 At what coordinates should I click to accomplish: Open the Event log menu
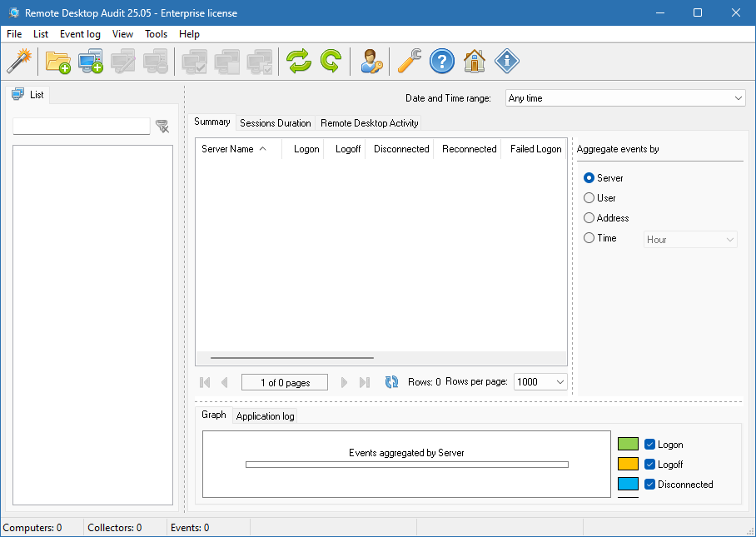(x=80, y=34)
